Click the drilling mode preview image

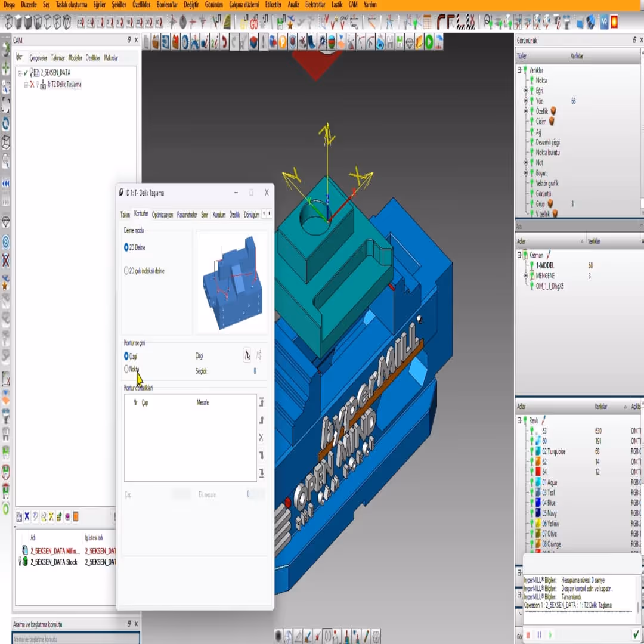coord(232,282)
